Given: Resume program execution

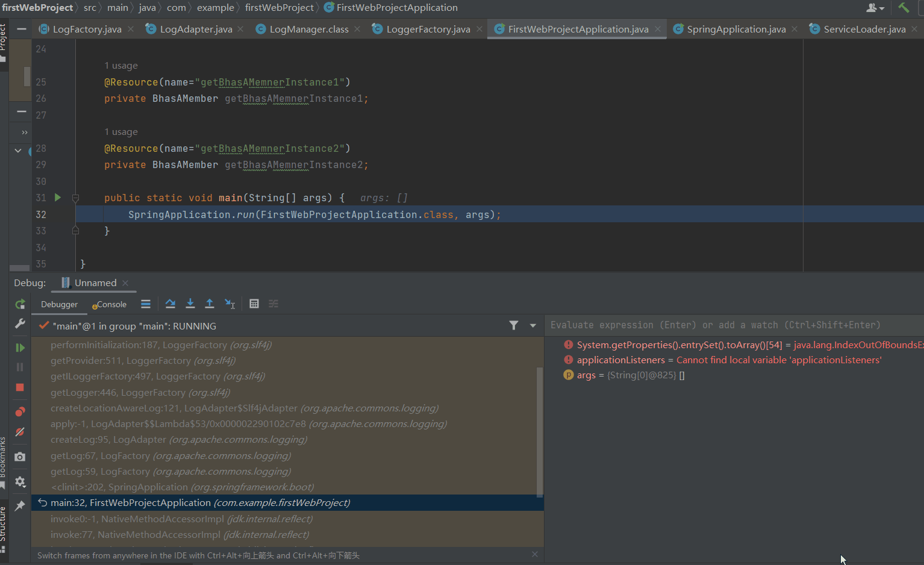Looking at the screenshot, I should click(x=20, y=348).
